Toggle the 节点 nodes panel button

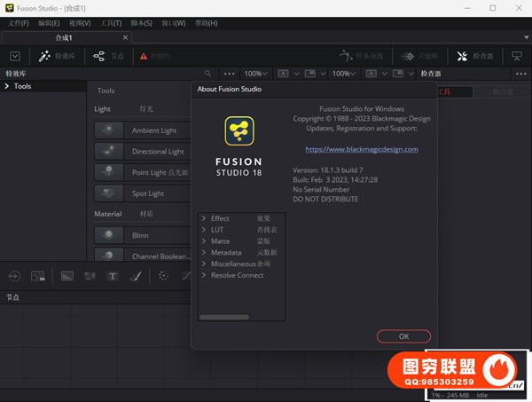108,56
